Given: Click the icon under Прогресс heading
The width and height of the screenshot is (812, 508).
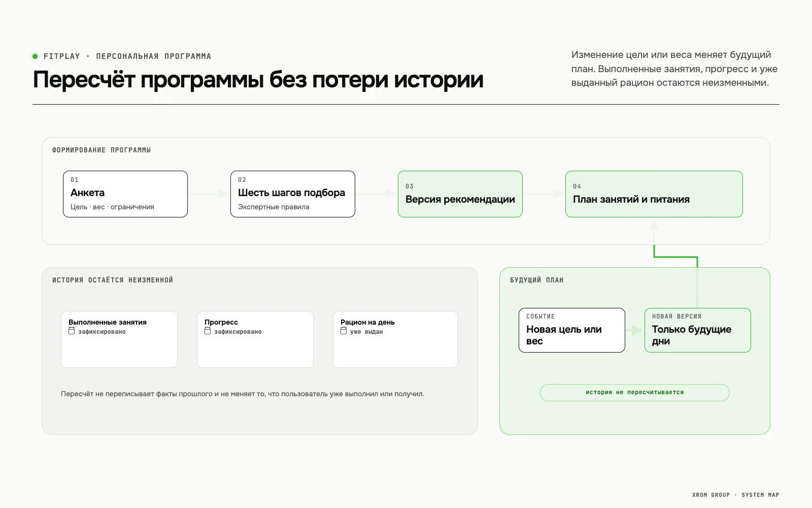Looking at the screenshot, I should click(x=208, y=331).
